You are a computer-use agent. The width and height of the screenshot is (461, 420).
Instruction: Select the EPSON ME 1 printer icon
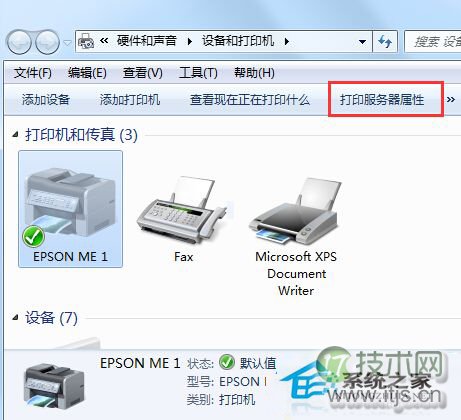point(70,208)
